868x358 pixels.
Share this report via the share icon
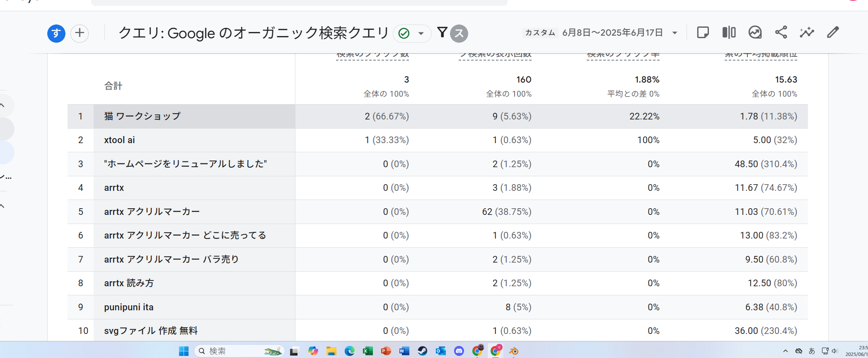click(781, 32)
